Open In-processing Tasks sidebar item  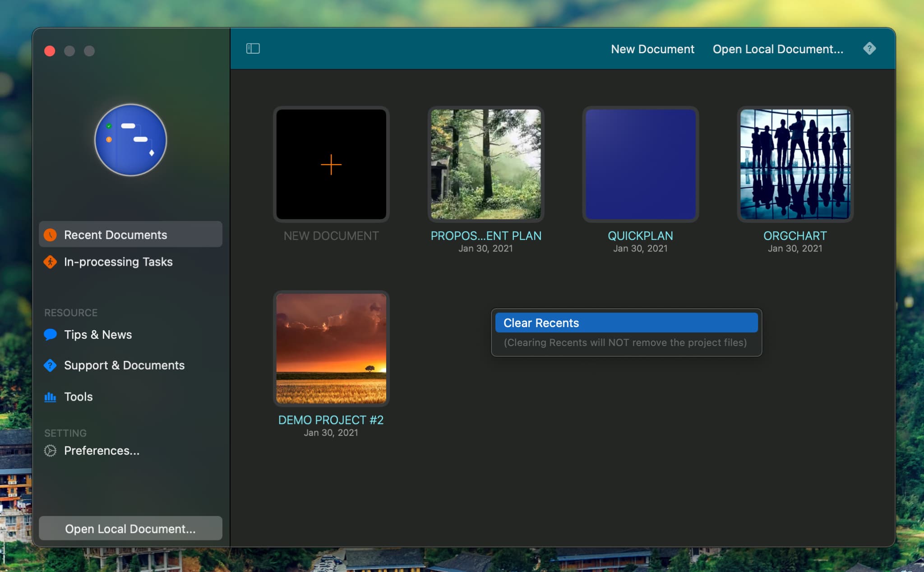pos(118,262)
